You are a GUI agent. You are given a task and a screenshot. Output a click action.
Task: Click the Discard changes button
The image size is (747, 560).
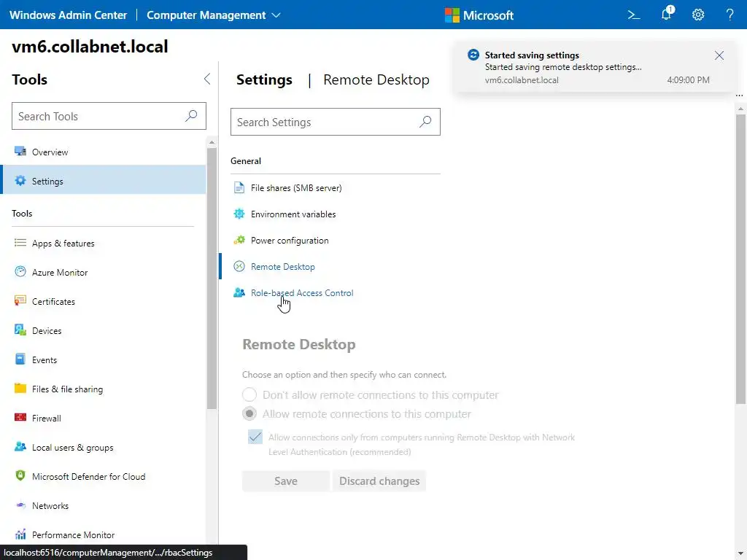(379, 481)
